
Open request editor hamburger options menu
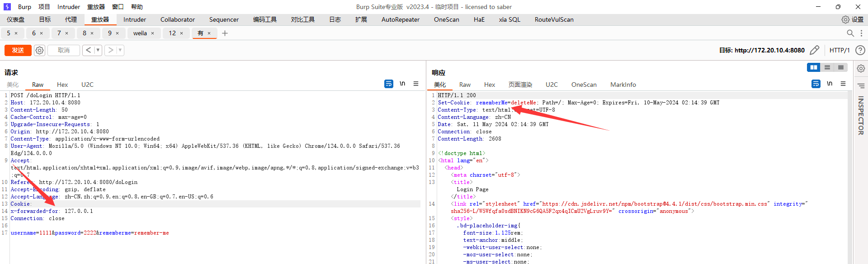coord(416,84)
